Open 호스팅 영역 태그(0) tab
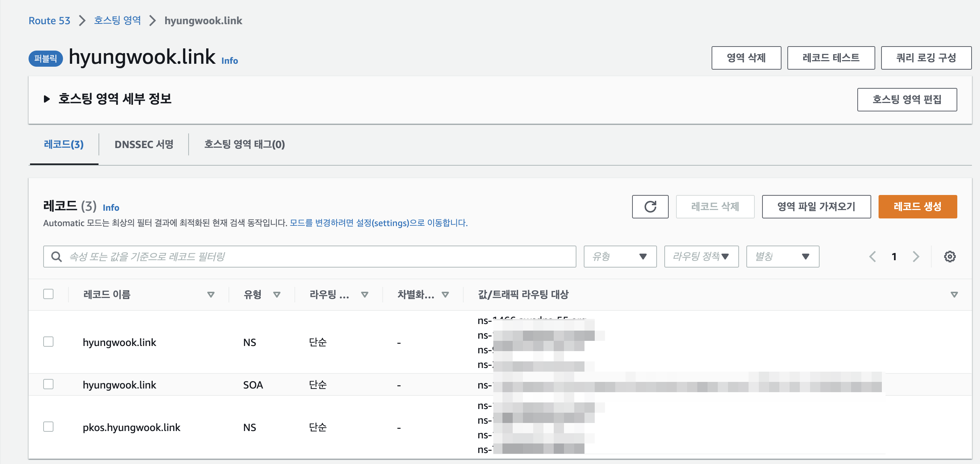The width and height of the screenshot is (980, 464). [244, 144]
